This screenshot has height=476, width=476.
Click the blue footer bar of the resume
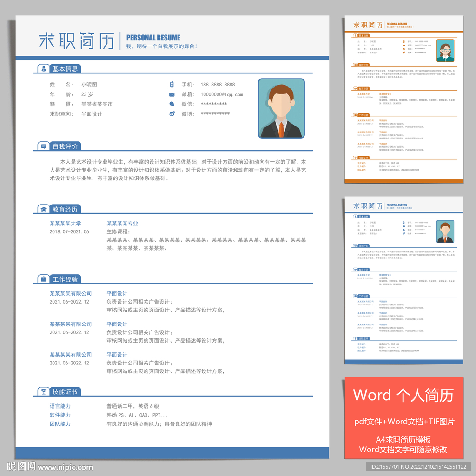coord(172,453)
